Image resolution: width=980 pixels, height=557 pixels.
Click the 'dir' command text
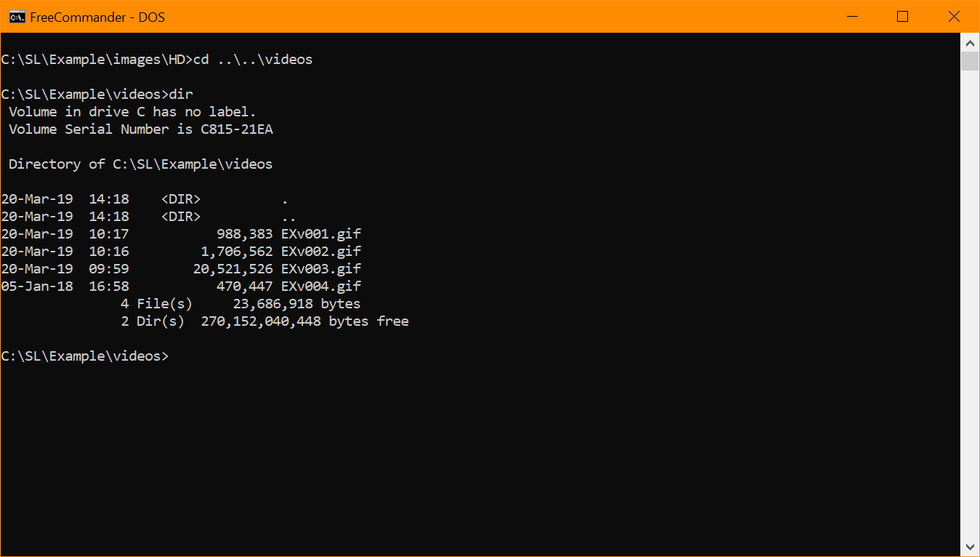(x=180, y=95)
